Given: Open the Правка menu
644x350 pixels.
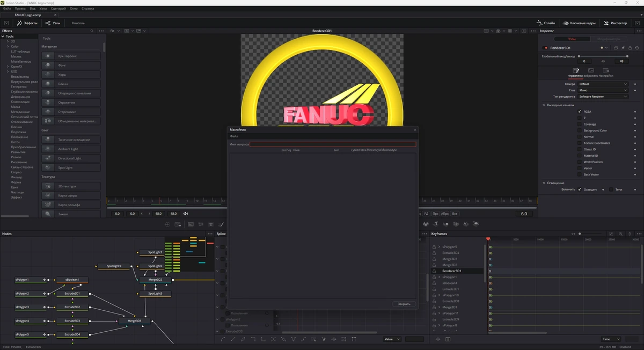Looking at the screenshot, I should [20, 9].
